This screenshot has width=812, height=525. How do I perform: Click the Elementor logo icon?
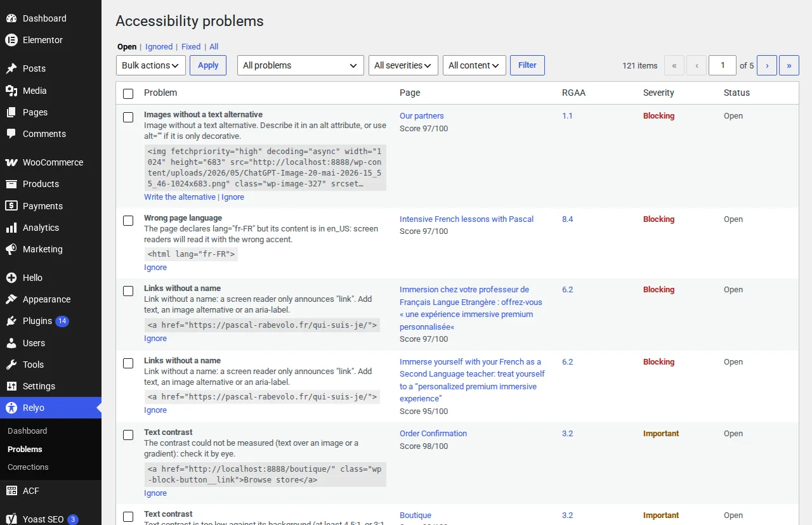[11, 40]
